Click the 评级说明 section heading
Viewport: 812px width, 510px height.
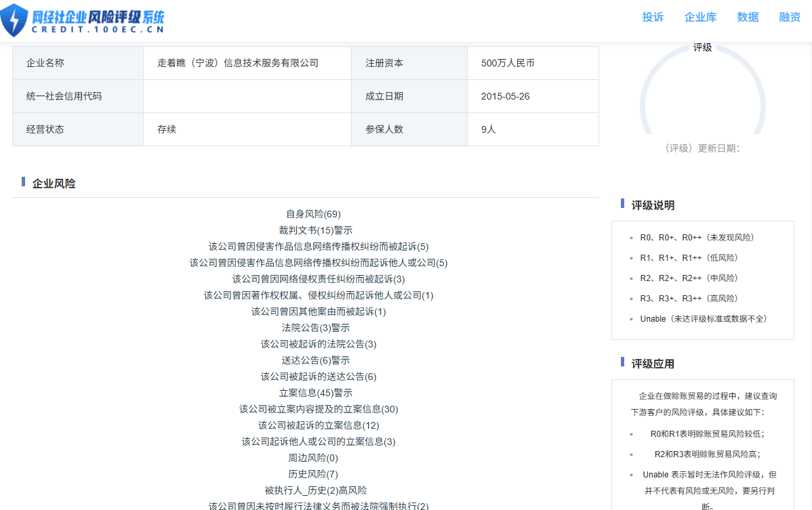[x=653, y=205]
